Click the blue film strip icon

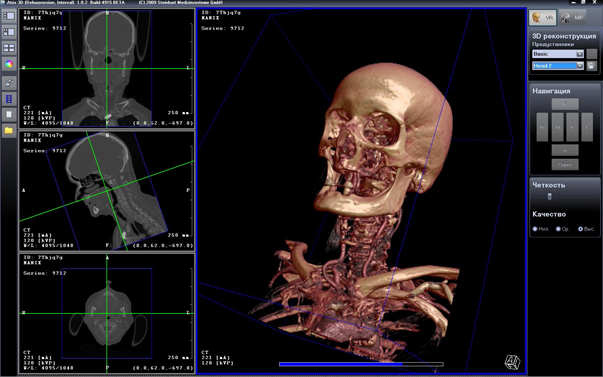point(9,99)
